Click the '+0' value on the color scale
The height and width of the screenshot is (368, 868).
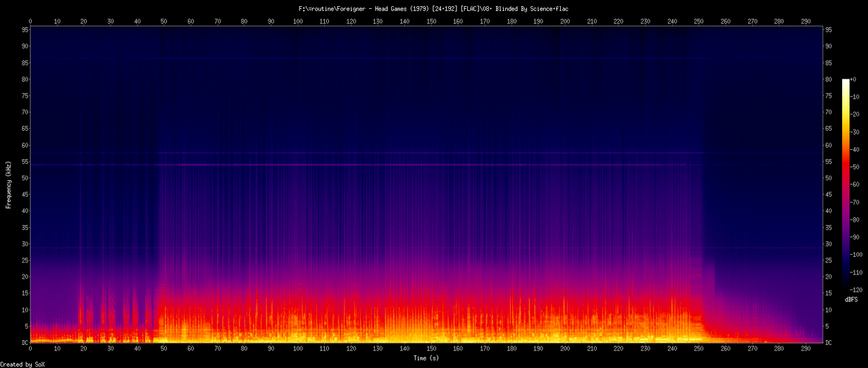click(x=853, y=79)
